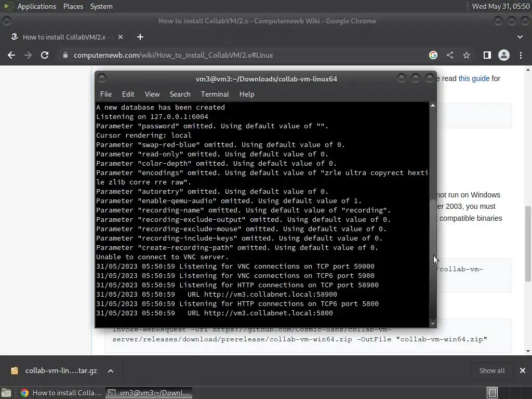Viewport: 532px width, 399px height.
Task: Click the show desktop icon in taskbar
Action: (6, 393)
